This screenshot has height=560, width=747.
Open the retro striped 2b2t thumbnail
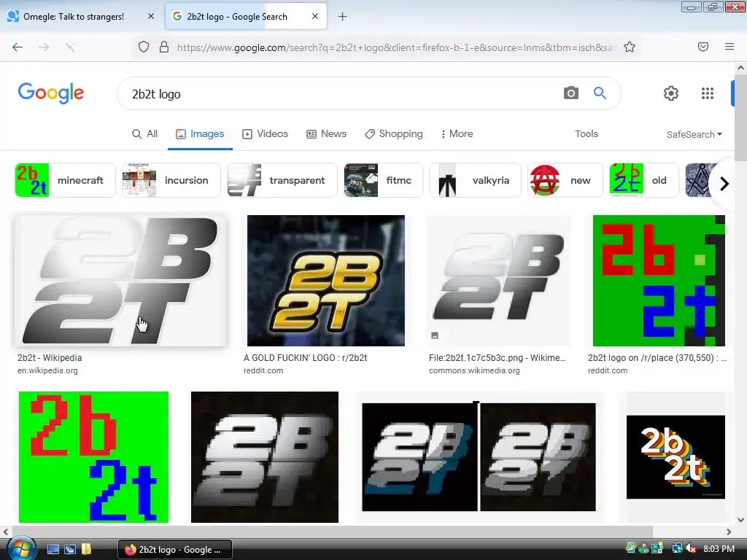pyautogui.click(x=676, y=457)
